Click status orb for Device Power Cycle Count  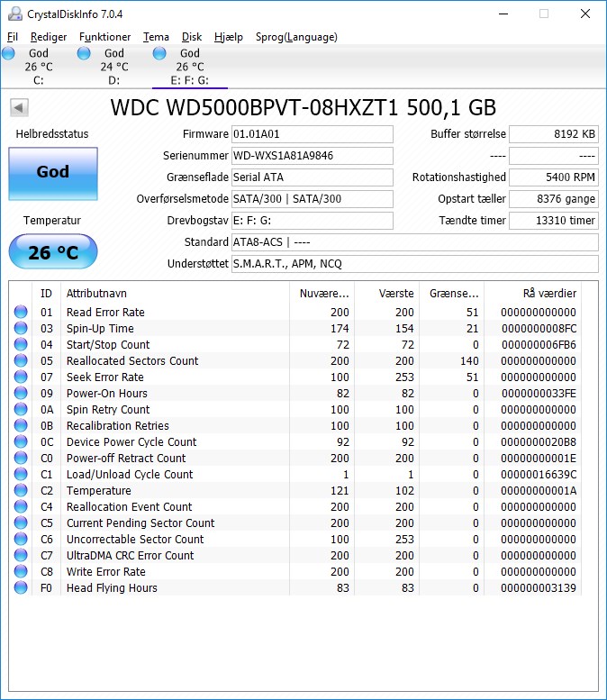pyautogui.click(x=21, y=441)
